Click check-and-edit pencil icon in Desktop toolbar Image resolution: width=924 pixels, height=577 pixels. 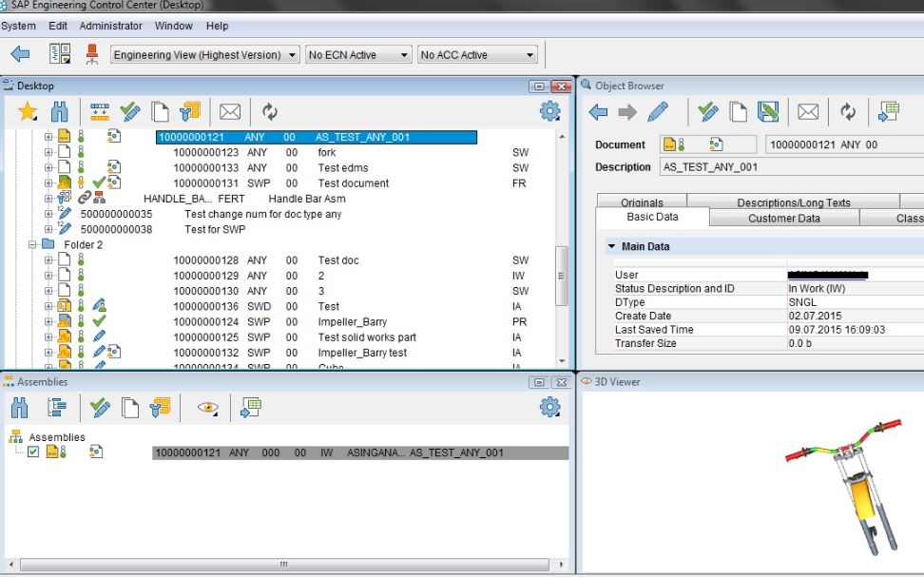pos(129,111)
